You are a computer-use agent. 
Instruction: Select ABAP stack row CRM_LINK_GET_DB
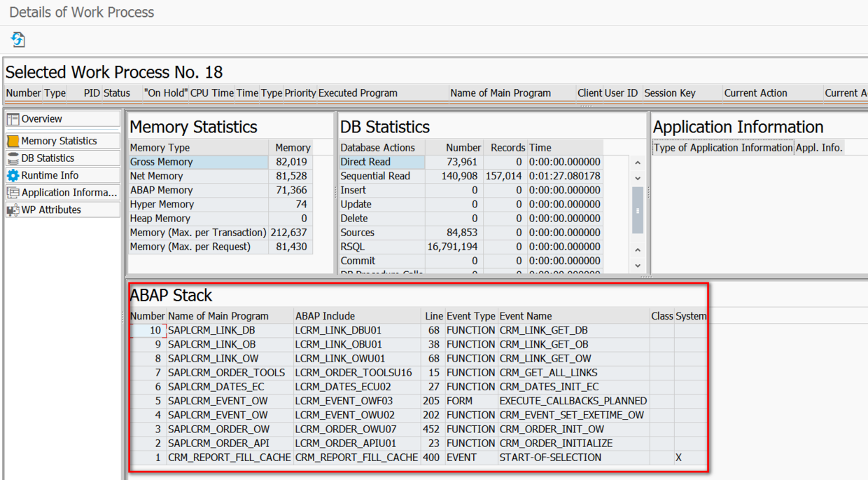click(418, 330)
